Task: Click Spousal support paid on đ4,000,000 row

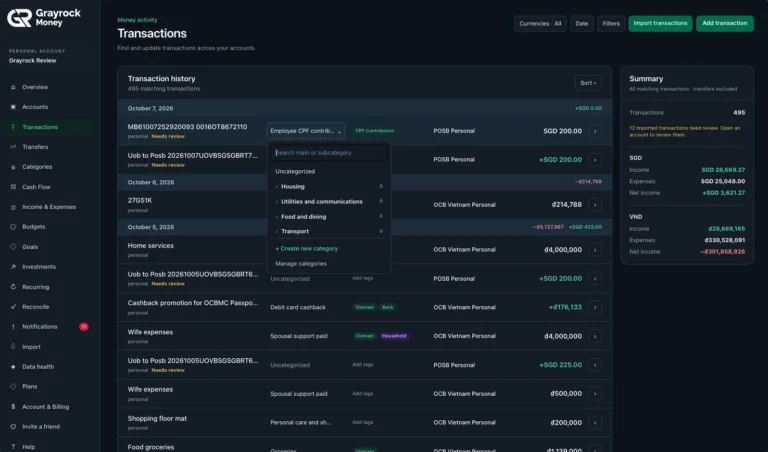Action: (x=299, y=336)
